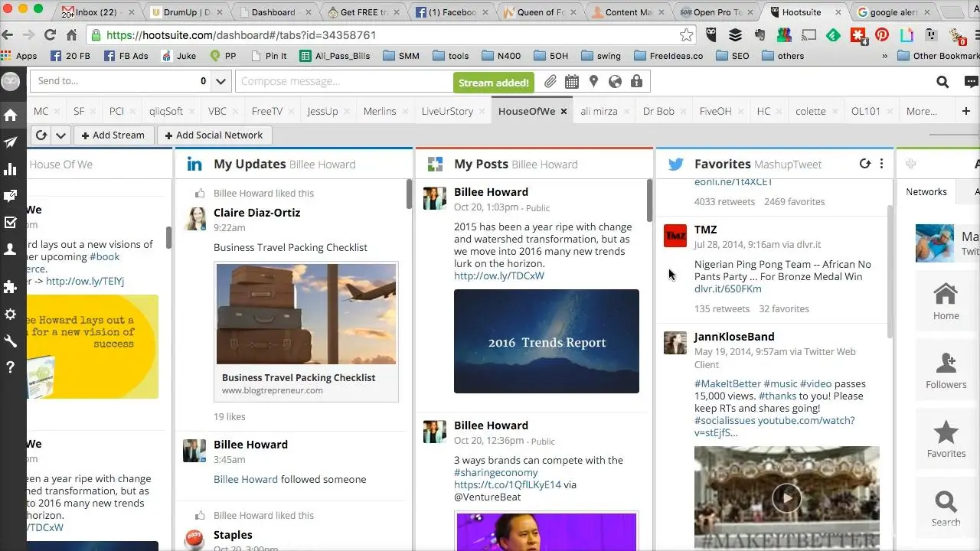980x551 pixels.
Task: Click the #MakeItBetter hashtag
Action: tap(727, 383)
